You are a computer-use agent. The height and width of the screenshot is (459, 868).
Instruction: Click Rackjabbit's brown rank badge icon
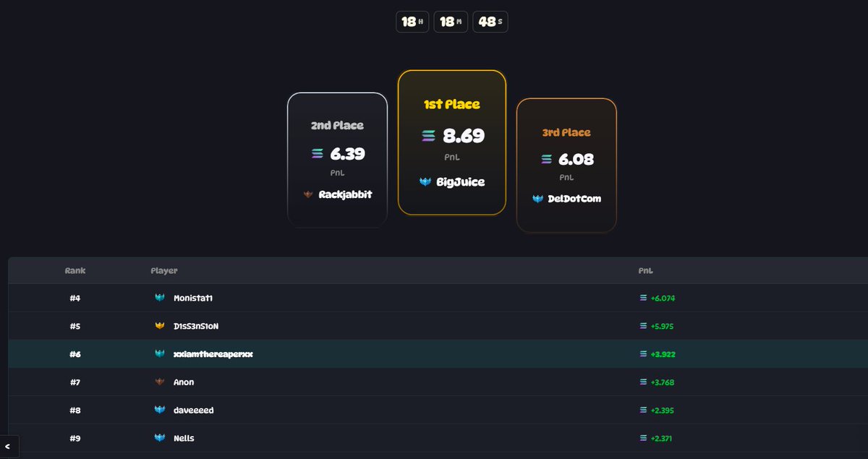(307, 194)
